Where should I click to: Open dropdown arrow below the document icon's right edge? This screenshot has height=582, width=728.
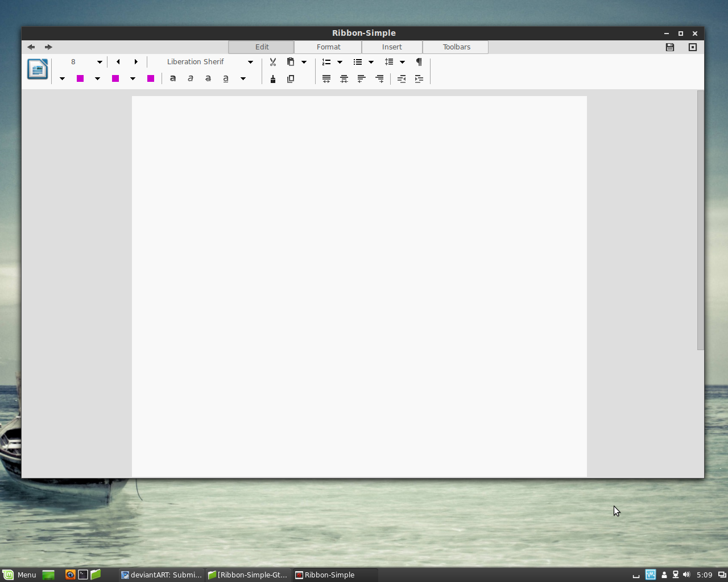pos(62,79)
